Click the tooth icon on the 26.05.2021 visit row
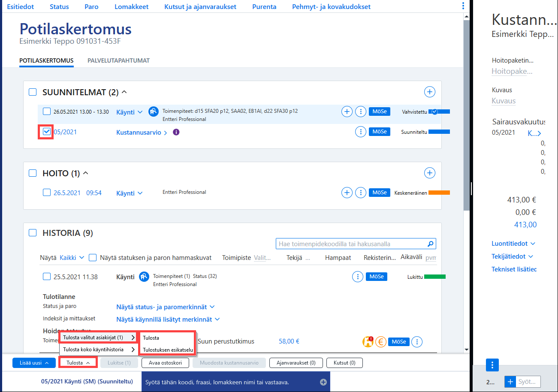The width and height of the screenshot is (558, 392). click(x=154, y=112)
